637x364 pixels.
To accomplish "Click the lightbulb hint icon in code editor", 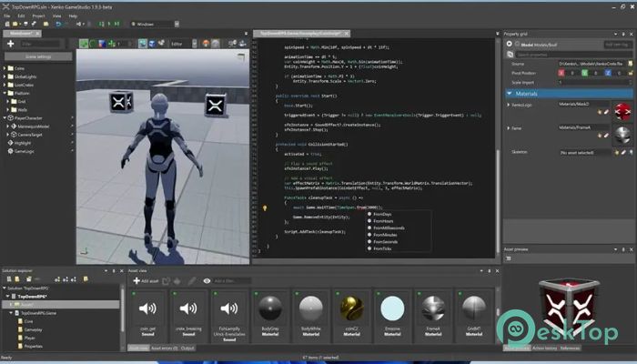I will [x=265, y=208].
